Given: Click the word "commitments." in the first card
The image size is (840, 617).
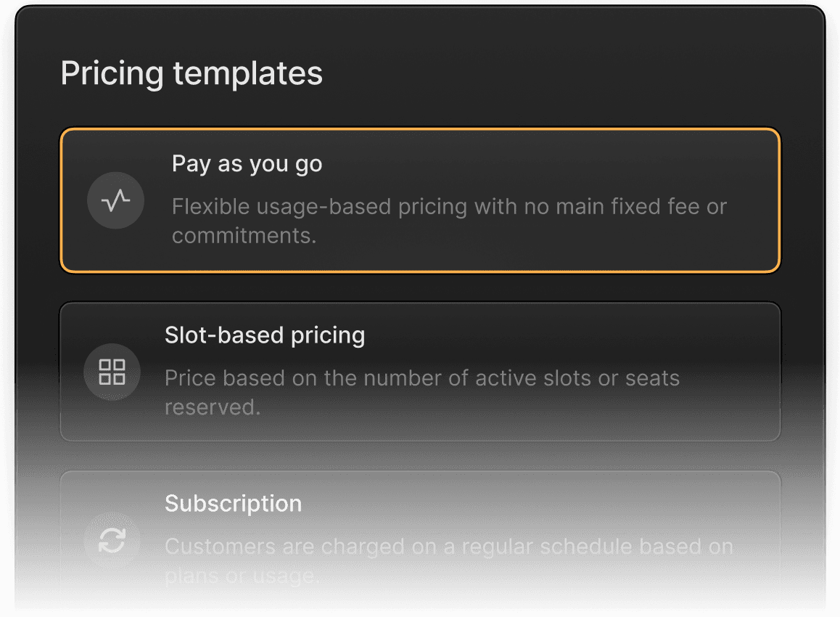Looking at the screenshot, I should 244,236.
